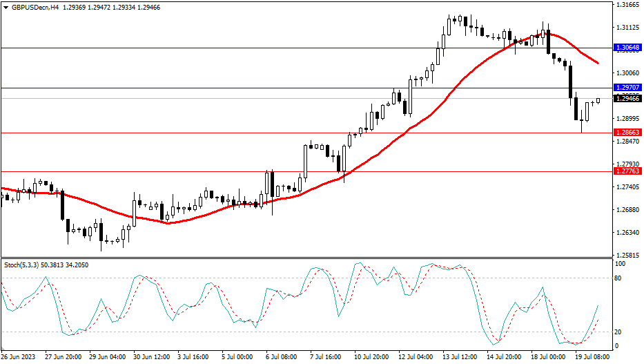Click the last candlestick on the chart
Image resolution: width=644 pixels, height=364 pixels.
(x=598, y=101)
